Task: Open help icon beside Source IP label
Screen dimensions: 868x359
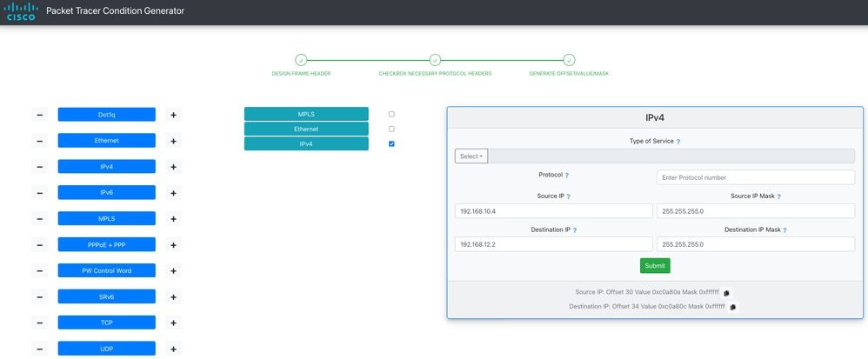Action: 569,196
